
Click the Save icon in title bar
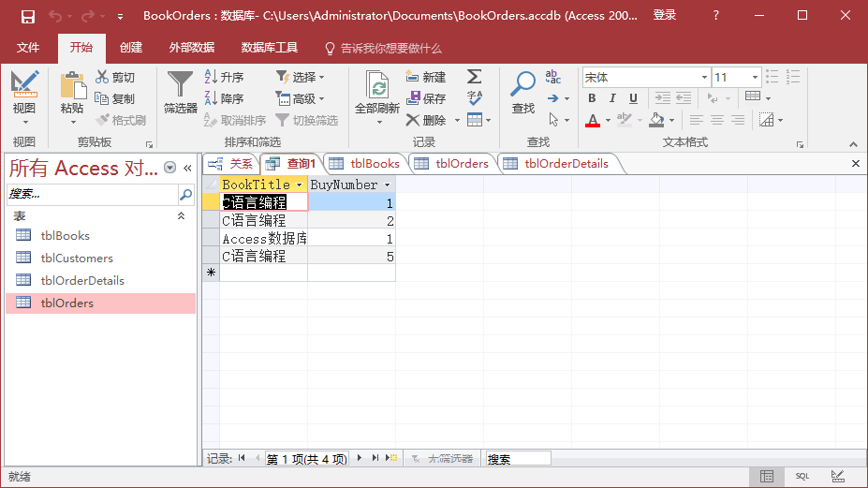(x=27, y=16)
